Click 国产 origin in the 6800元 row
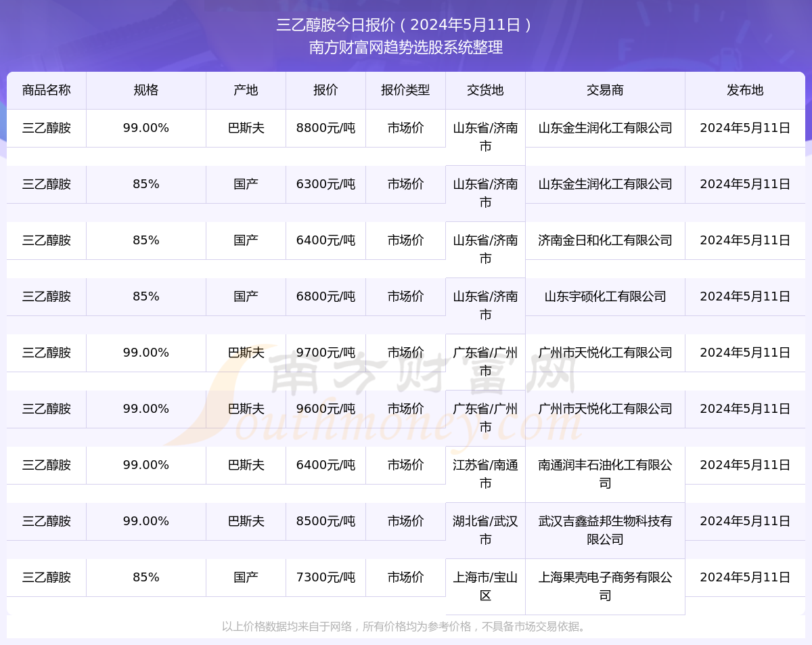This screenshot has height=645, width=812. 246,296
